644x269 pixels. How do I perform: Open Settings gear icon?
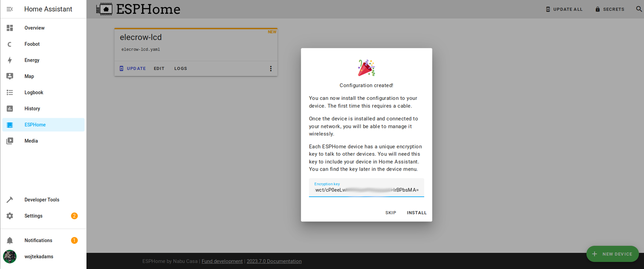10,216
